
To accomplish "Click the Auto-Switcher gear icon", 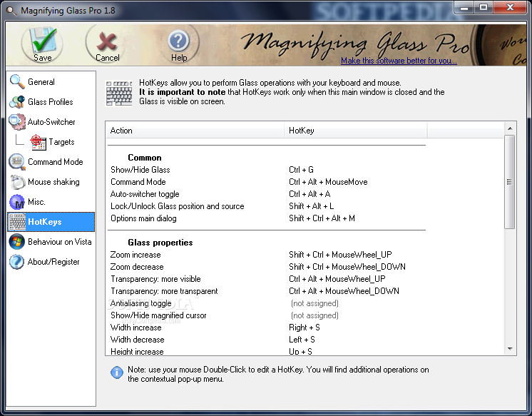I will tap(17, 122).
